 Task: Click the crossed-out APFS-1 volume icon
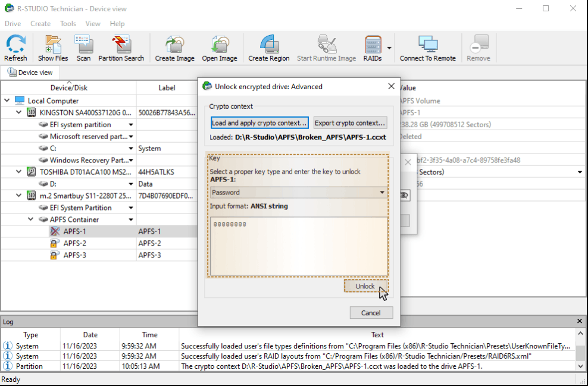(x=55, y=231)
